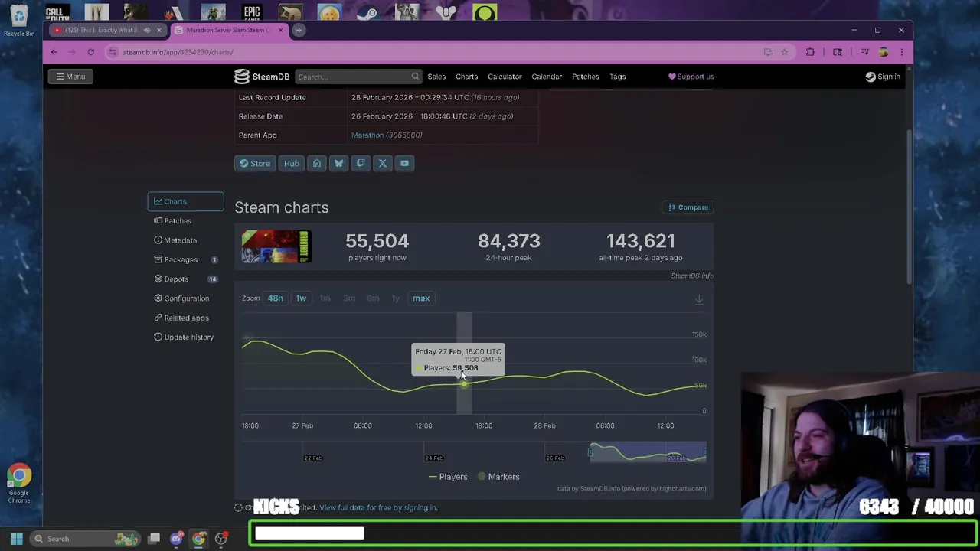Click the page vertical scrollbar
Image resolution: width=980 pixels, height=551 pixels.
910,207
